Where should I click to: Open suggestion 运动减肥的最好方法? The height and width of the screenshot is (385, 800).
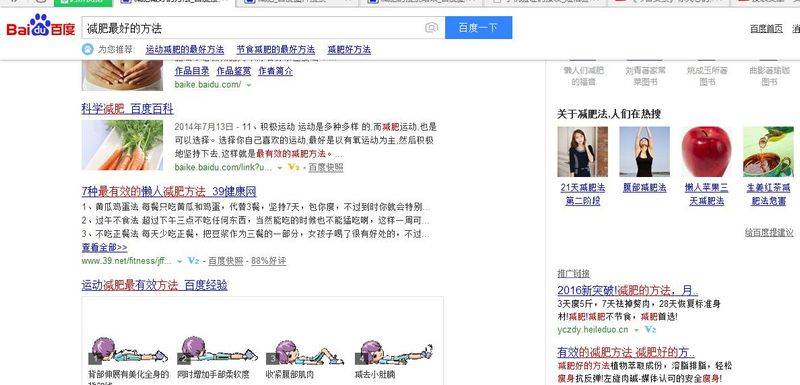point(185,50)
